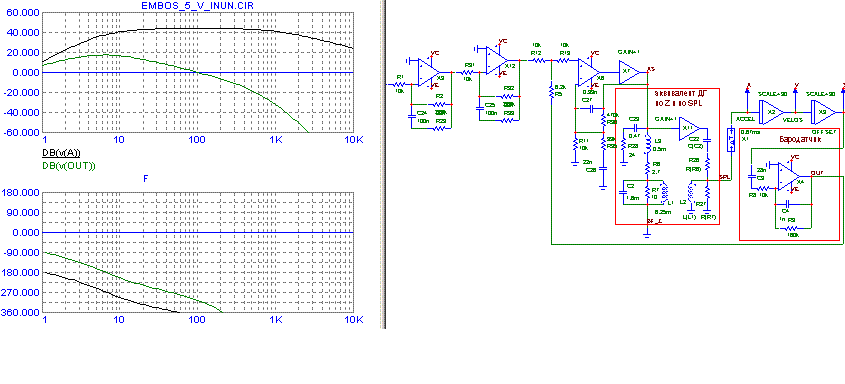Select the R9 8.2k vertical resistor

tap(551, 89)
